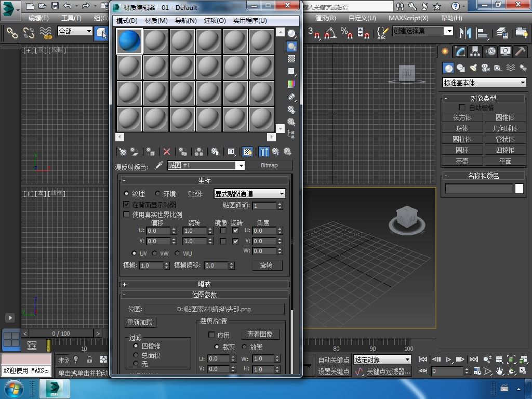This screenshot has height=399, width=532.
Task: Click the Bitmap type button
Action: [269, 165]
